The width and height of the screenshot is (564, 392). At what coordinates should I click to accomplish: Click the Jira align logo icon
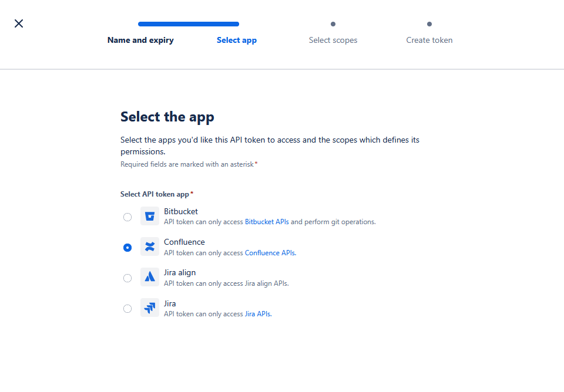pos(150,277)
